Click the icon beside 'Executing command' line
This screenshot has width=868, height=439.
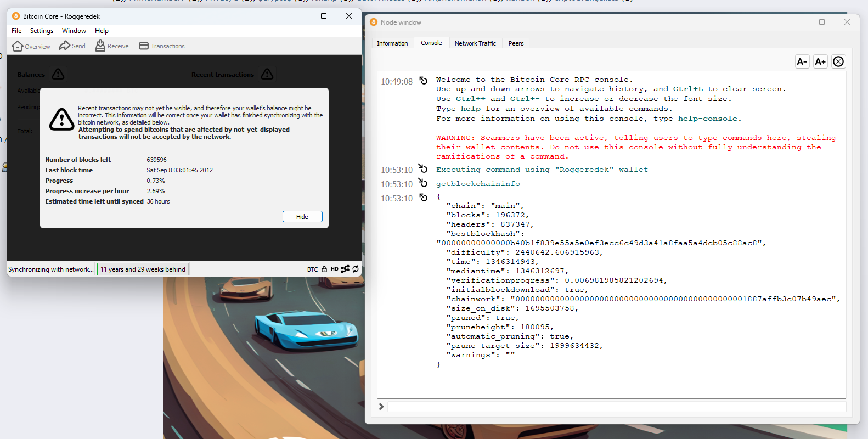423,168
